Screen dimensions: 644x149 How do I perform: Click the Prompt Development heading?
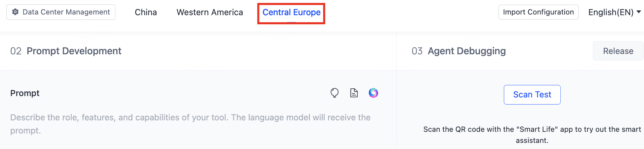click(x=74, y=51)
